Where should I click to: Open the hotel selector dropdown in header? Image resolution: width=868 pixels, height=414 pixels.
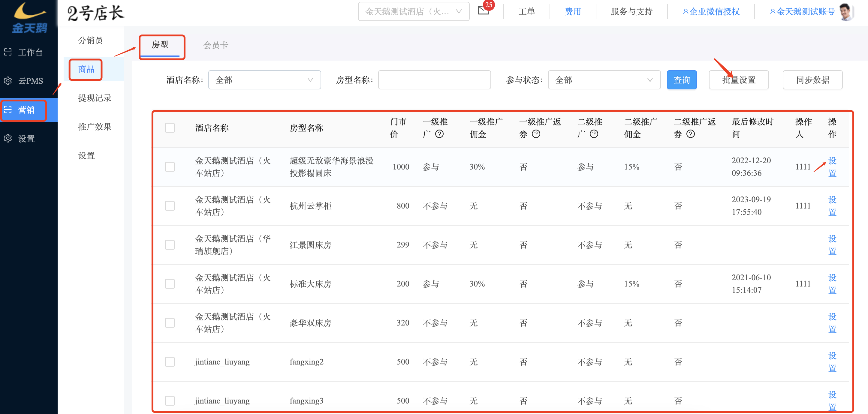414,11
